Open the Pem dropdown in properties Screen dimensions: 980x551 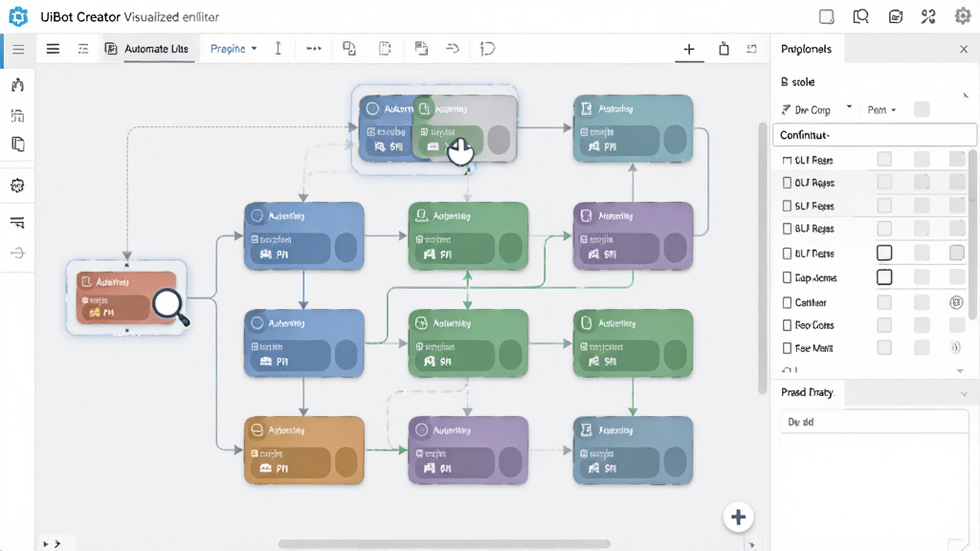[881, 110]
